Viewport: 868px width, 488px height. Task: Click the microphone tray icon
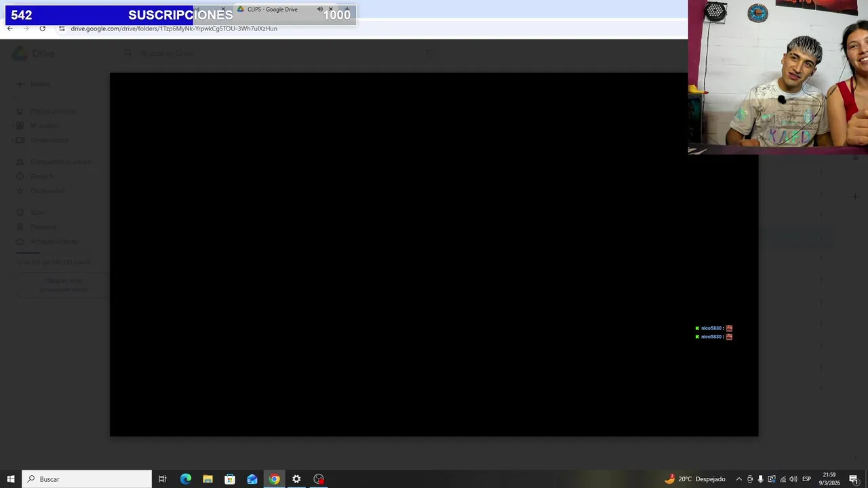[760, 479]
